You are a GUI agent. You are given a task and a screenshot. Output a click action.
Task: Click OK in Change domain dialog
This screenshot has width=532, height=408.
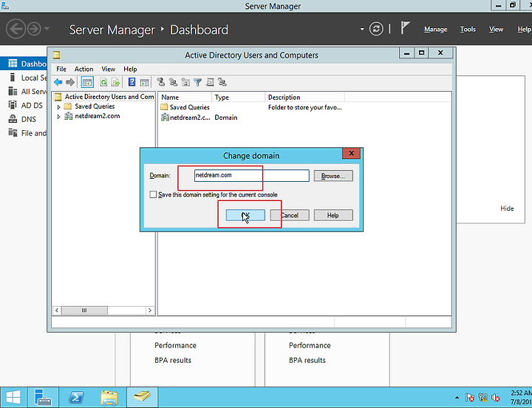point(245,215)
